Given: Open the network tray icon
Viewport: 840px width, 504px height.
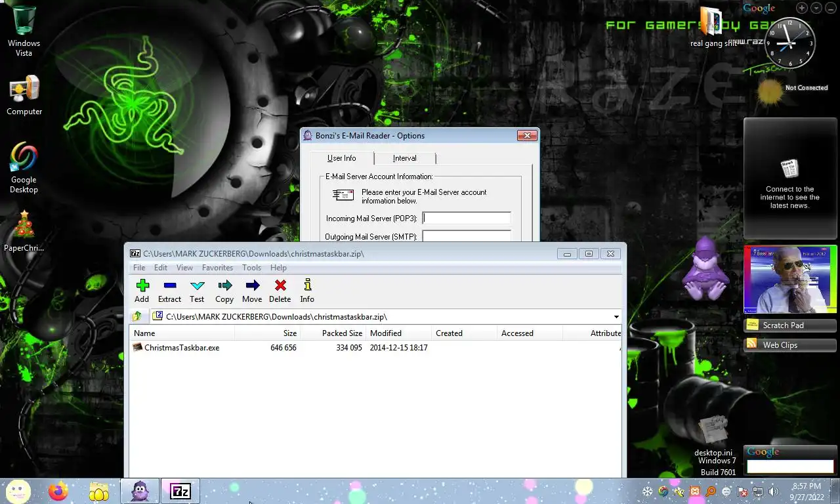Looking at the screenshot, I should pos(758,492).
